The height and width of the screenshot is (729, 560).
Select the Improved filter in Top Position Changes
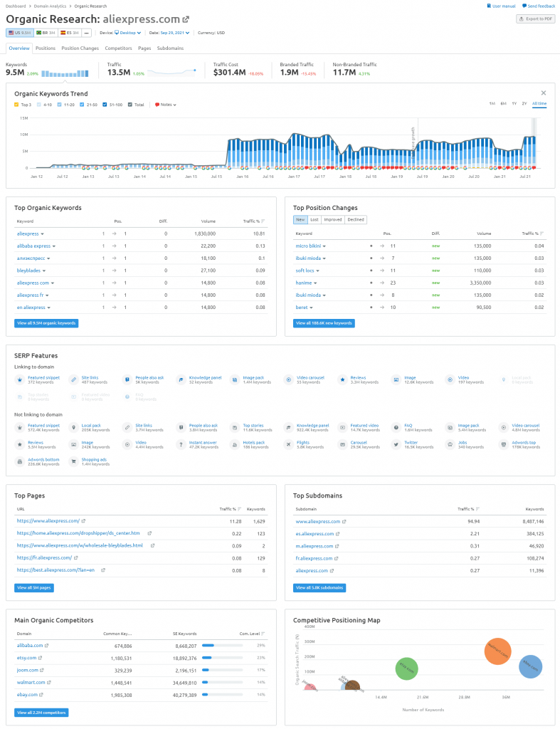pyautogui.click(x=333, y=219)
